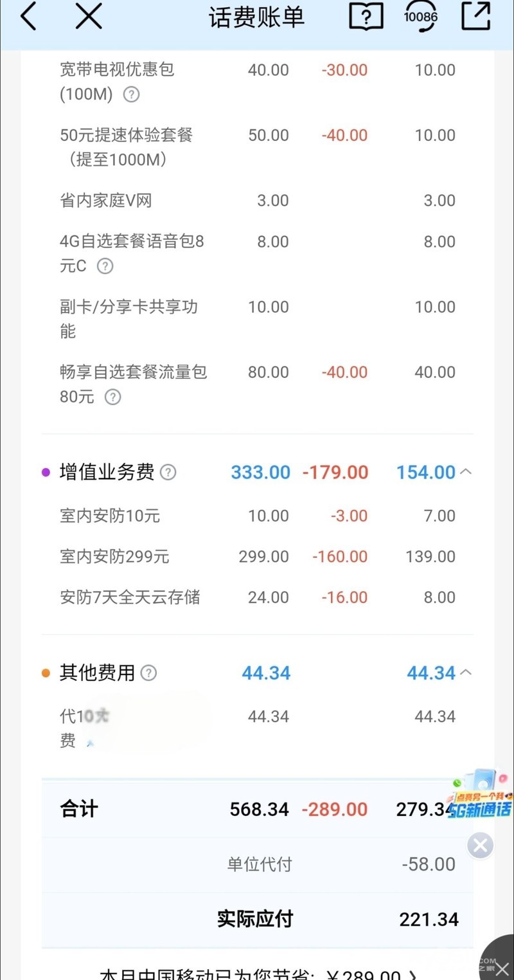View 本月中国移动已为您节省 savings details
The width and height of the screenshot is (514, 980).
click(257, 972)
